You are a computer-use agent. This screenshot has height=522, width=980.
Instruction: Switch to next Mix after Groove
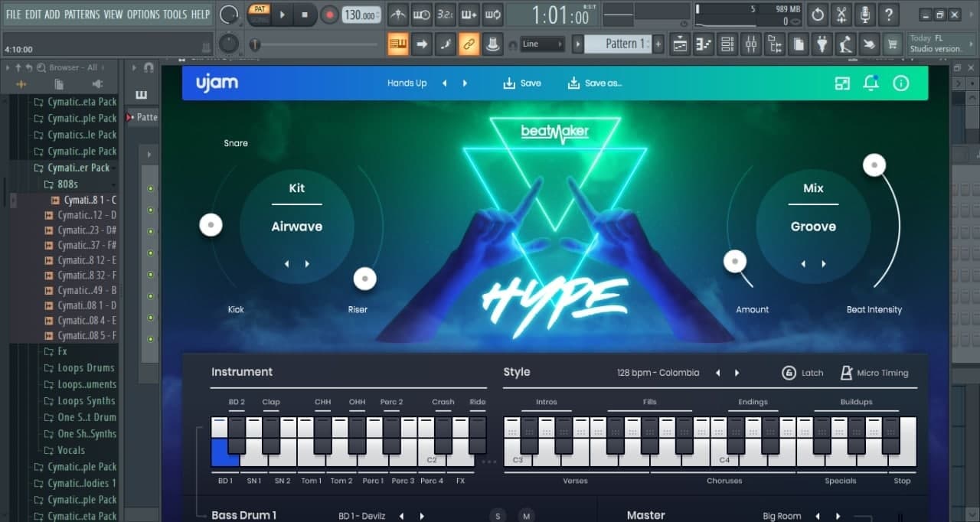point(824,264)
